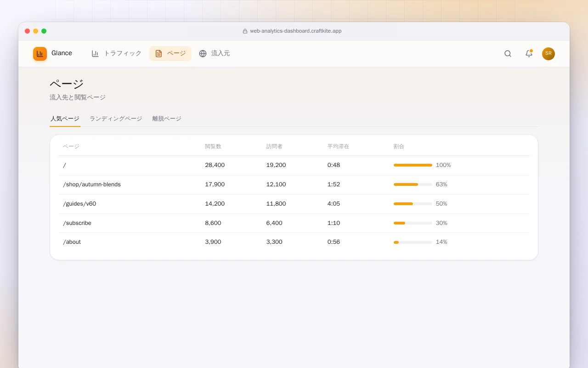Image resolution: width=588 pixels, height=368 pixels.
Task: Switch to ランディングページ tab
Action: (116, 119)
